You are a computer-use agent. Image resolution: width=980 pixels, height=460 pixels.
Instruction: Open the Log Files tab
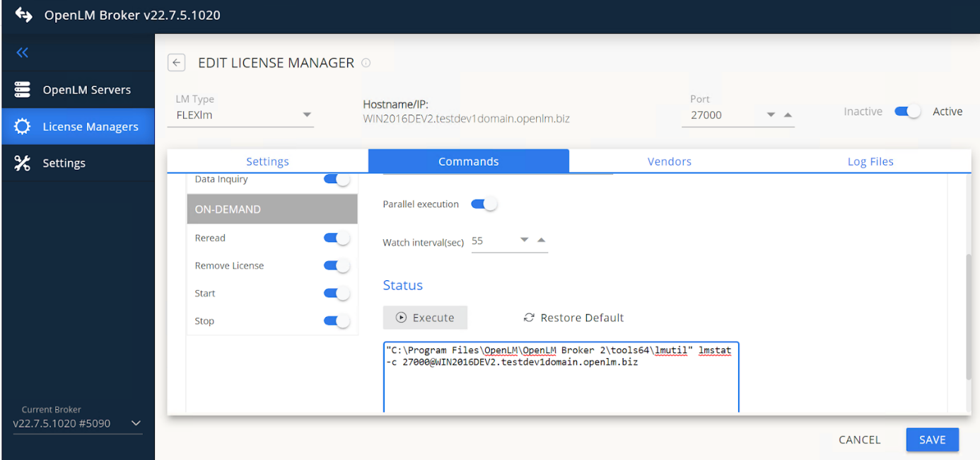click(870, 161)
